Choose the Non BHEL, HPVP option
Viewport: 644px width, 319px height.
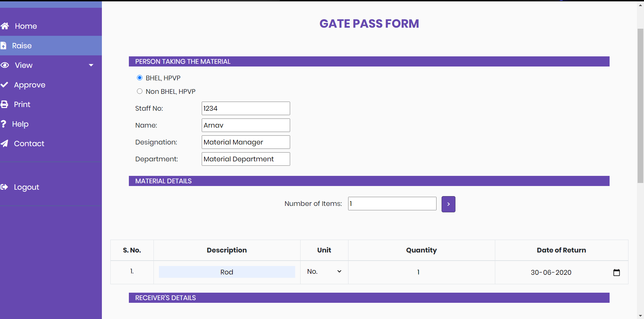click(139, 91)
